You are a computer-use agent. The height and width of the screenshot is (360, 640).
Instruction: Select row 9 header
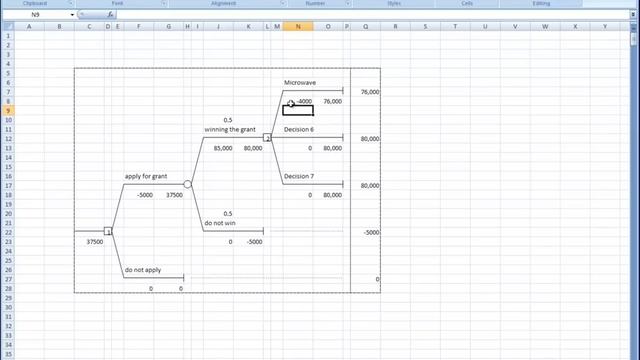click(8, 111)
